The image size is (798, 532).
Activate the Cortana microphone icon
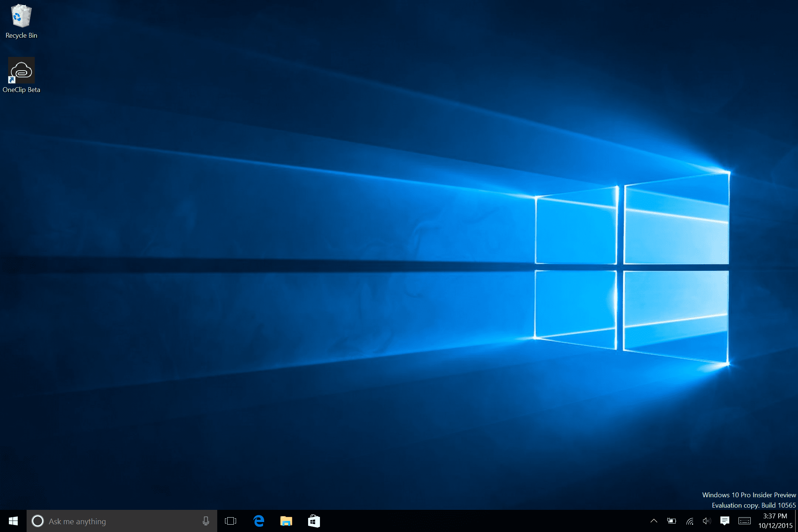coord(206,521)
